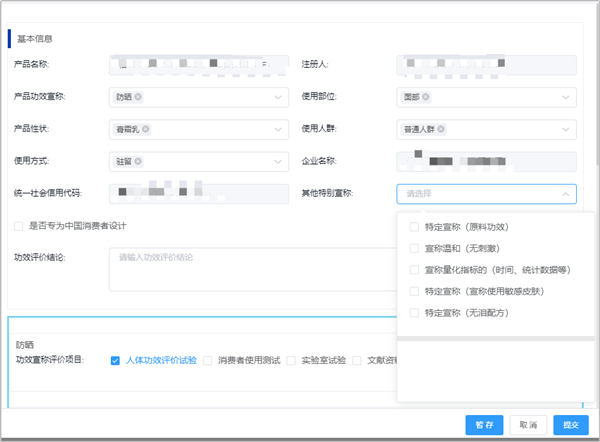Expand the 使用方式 dropdown

[x=277, y=161]
